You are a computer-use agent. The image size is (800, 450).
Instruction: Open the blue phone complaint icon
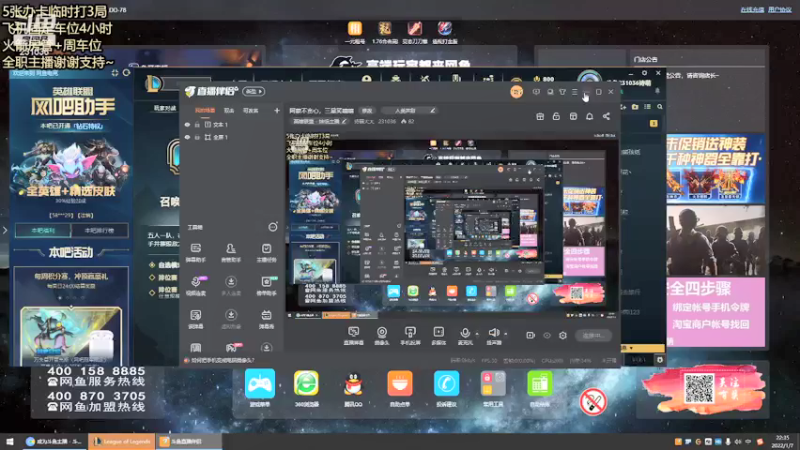pyautogui.click(x=446, y=388)
